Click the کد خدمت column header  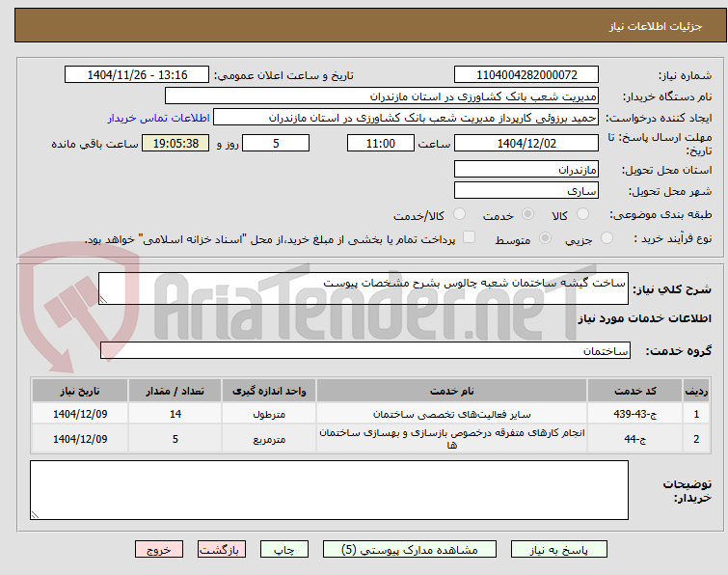pos(634,391)
